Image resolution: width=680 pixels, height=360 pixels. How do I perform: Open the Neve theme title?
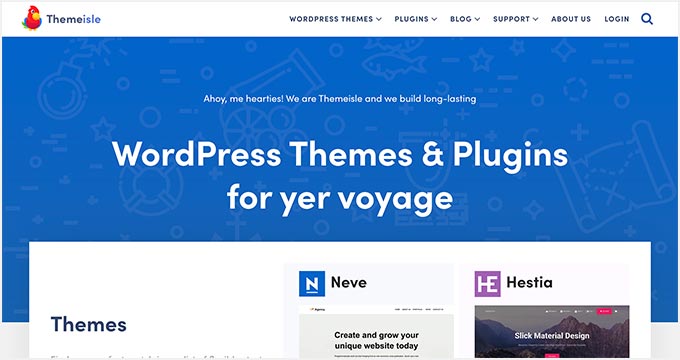click(349, 282)
